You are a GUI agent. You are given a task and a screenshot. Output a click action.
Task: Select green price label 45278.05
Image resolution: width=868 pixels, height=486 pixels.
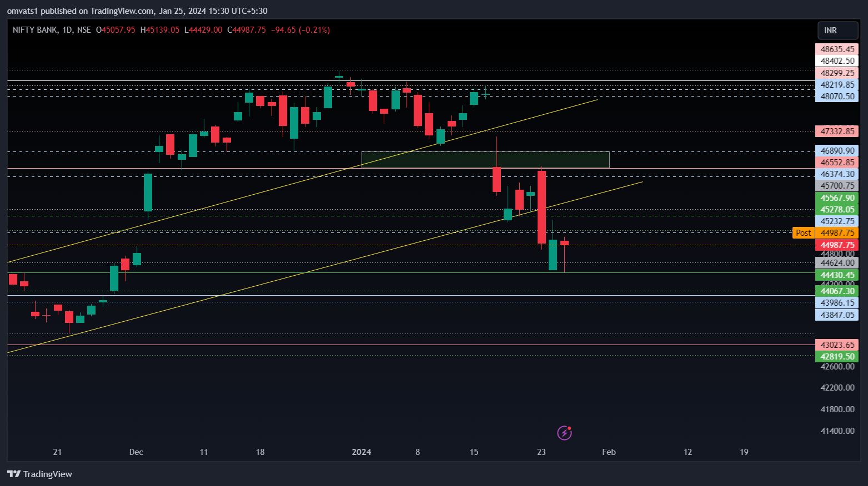pos(837,210)
